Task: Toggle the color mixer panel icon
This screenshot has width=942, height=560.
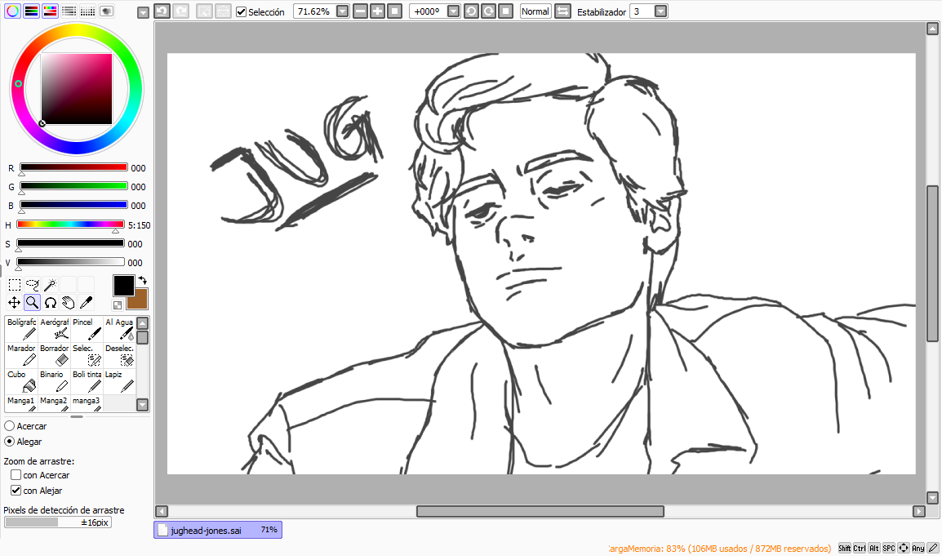Action: (x=69, y=11)
